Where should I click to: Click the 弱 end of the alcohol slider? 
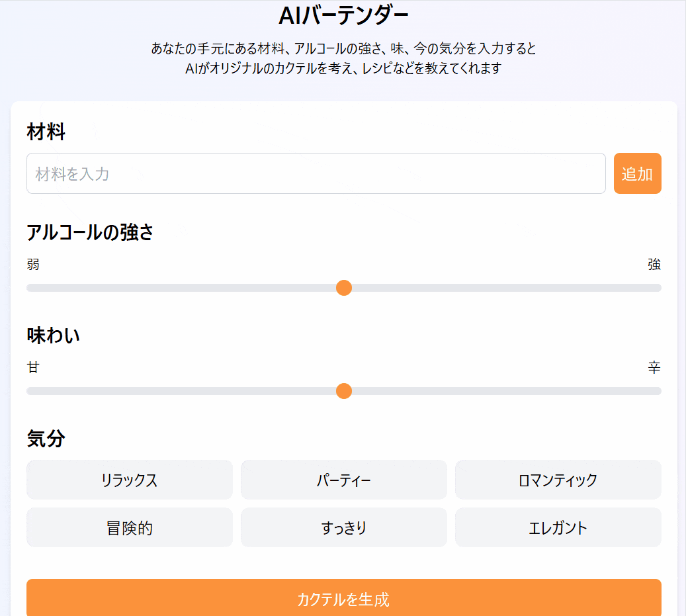point(32,288)
